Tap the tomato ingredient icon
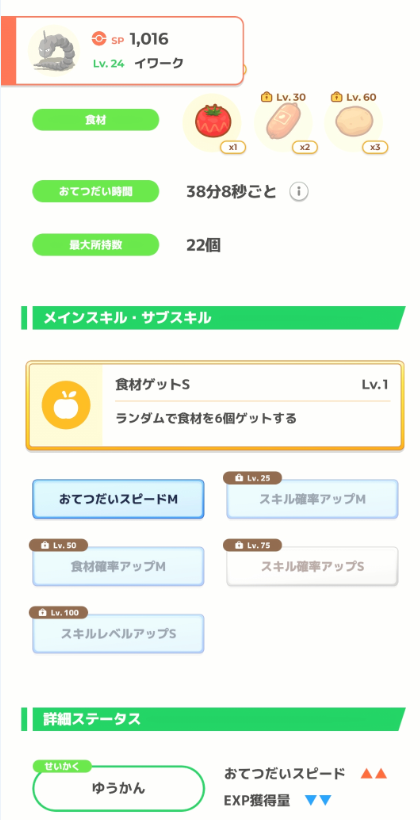Viewport: 420px width, 820px height. click(x=212, y=123)
